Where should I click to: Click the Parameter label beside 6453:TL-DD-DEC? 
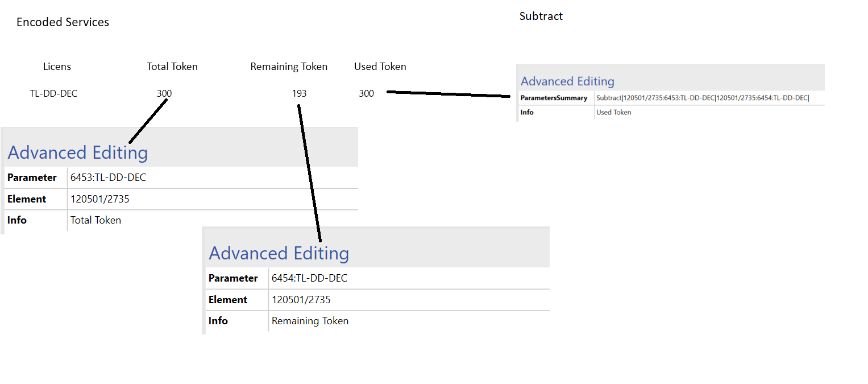click(32, 177)
